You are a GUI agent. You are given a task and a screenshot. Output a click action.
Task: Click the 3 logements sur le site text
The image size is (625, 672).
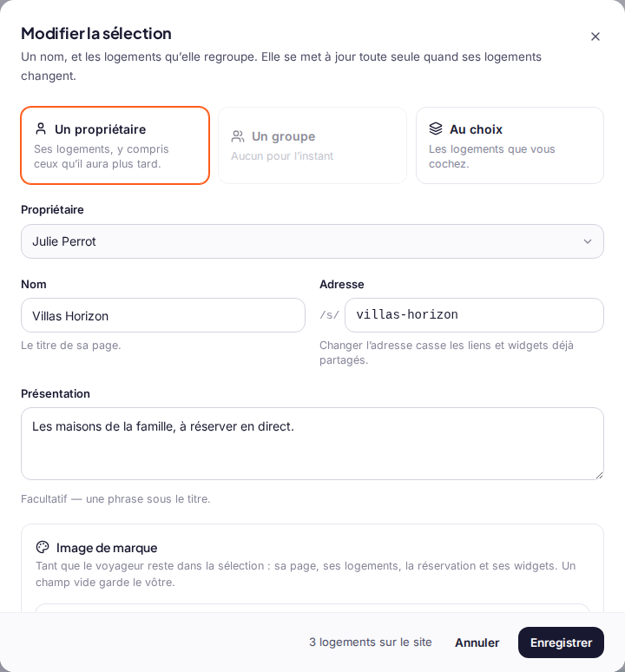click(x=371, y=642)
